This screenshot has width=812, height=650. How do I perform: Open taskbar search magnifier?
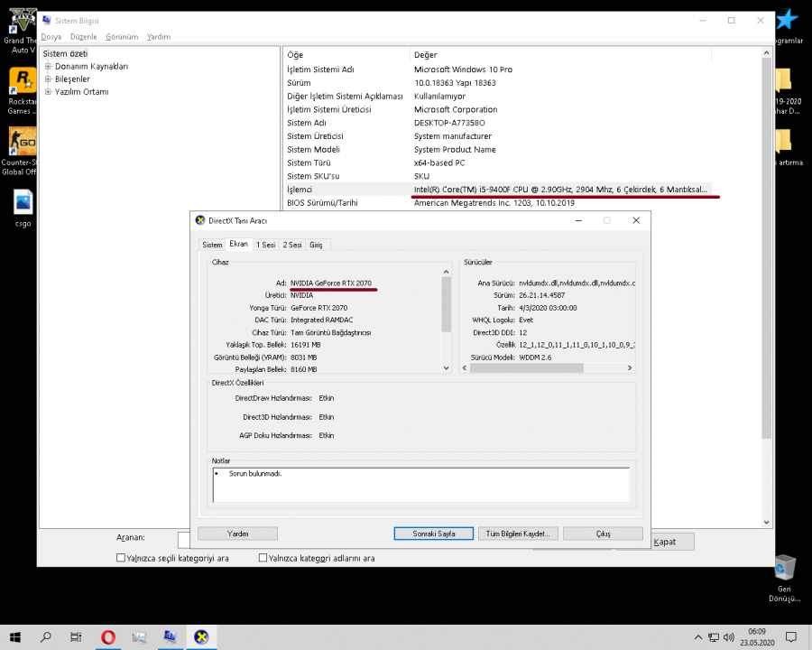click(x=46, y=637)
